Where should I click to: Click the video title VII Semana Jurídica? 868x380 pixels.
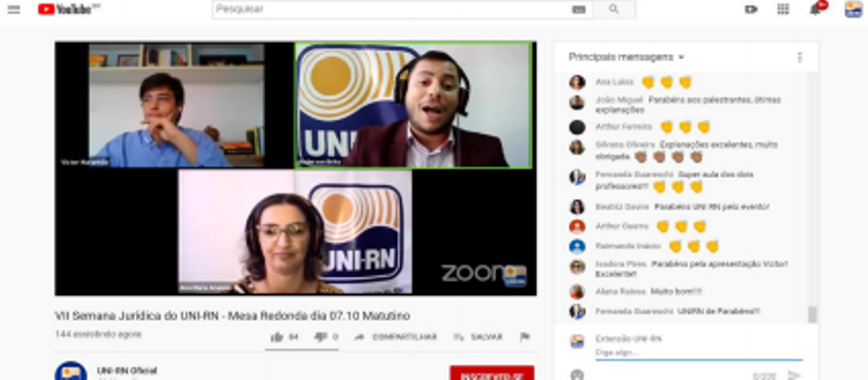coord(232,316)
